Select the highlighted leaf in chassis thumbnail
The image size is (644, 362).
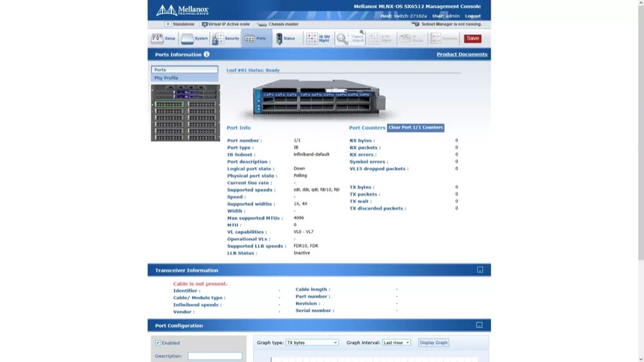point(169,104)
